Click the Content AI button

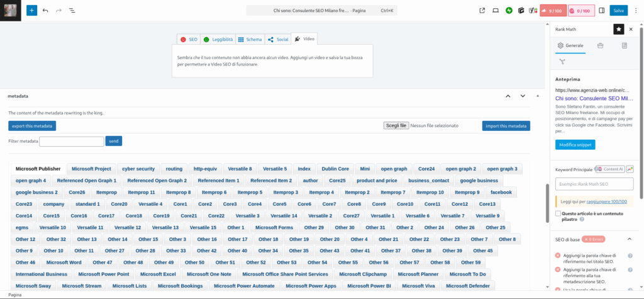point(610,169)
